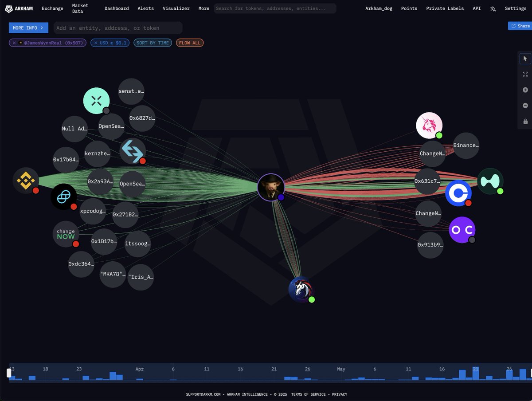Screen dimensions: 532x401
Task: Select the mint-green X logo node
Action: (x=96, y=101)
